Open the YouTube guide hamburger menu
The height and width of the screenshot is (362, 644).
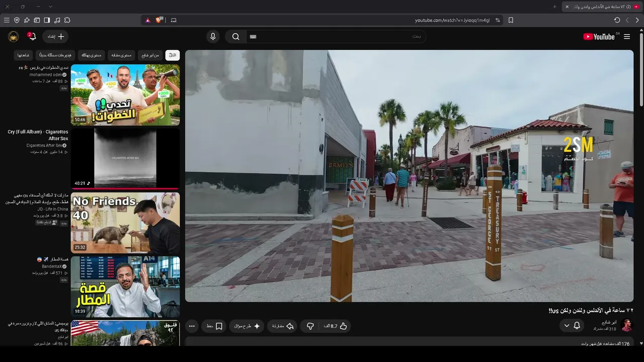point(627,37)
